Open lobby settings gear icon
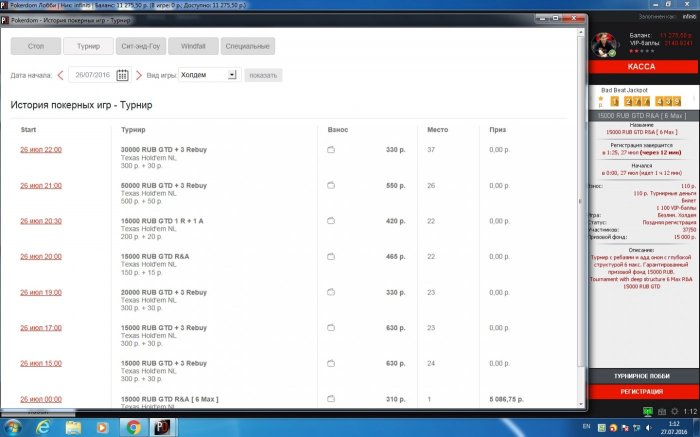 (x=675, y=411)
